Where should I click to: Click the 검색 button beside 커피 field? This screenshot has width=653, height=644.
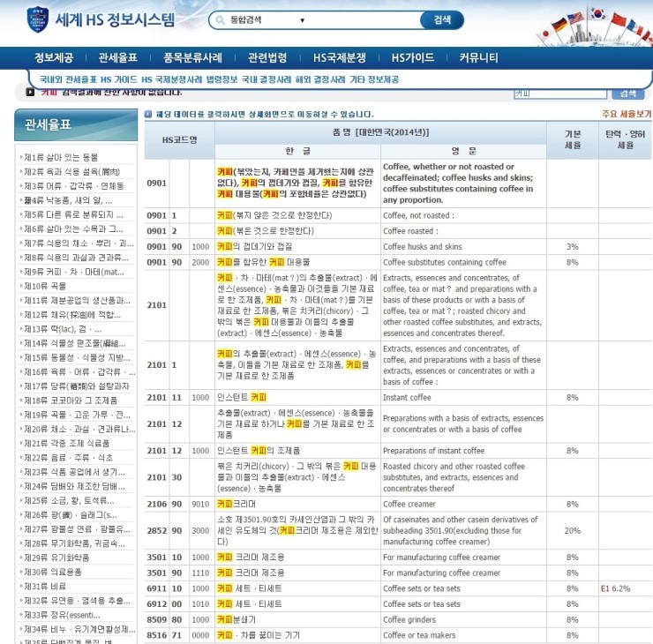(628, 94)
